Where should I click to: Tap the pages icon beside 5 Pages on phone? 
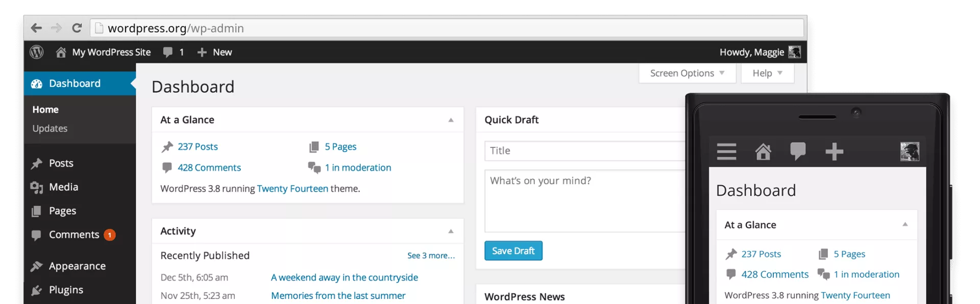pos(823,254)
